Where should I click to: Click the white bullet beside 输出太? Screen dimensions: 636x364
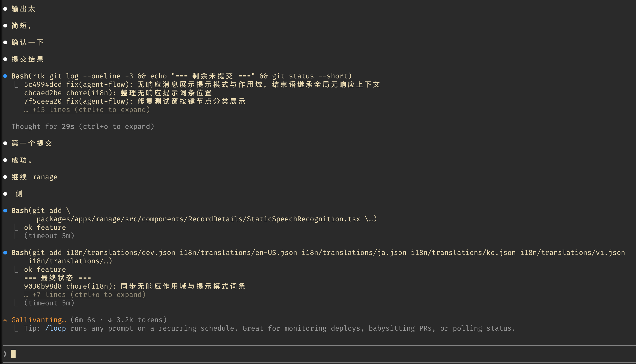pyautogui.click(x=5, y=9)
